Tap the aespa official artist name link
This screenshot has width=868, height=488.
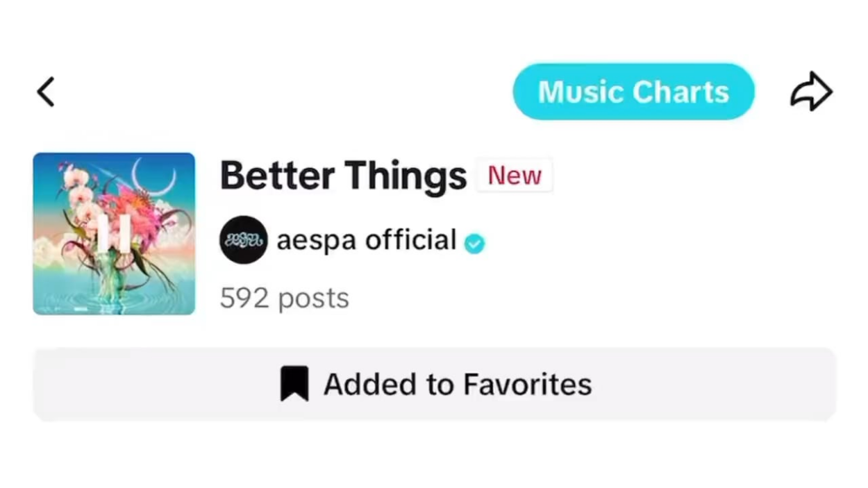click(366, 239)
